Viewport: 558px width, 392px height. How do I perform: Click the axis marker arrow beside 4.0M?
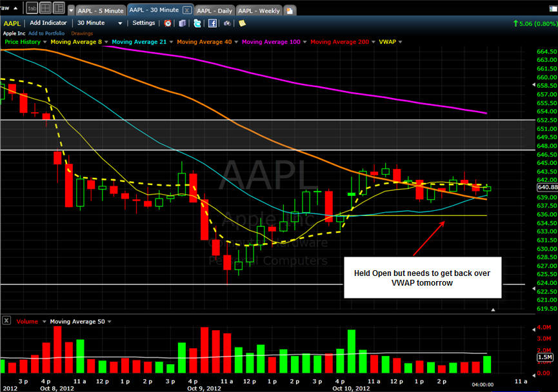(533, 329)
